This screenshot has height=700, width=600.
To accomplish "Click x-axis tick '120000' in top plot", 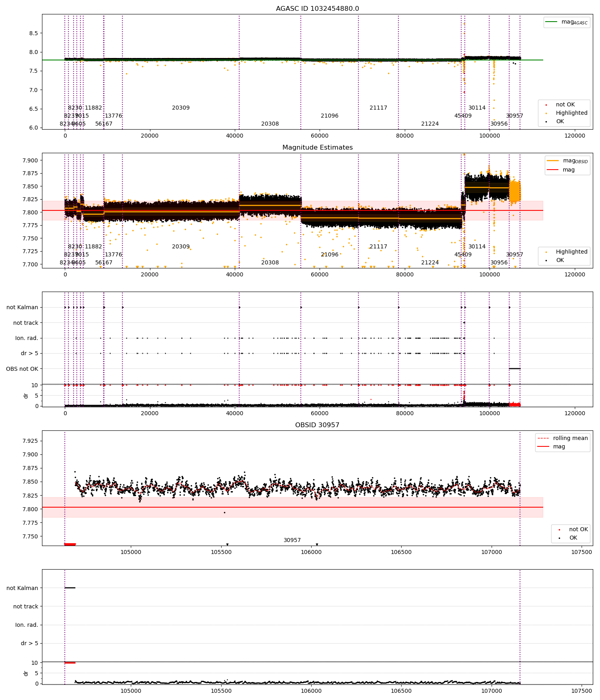I will coord(574,136).
